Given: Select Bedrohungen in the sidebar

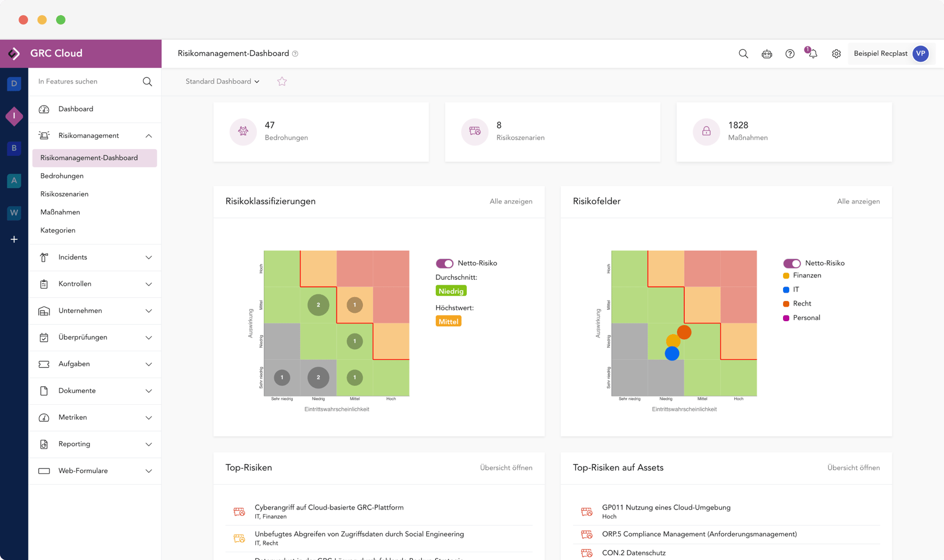Looking at the screenshot, I should click(62, 176).
